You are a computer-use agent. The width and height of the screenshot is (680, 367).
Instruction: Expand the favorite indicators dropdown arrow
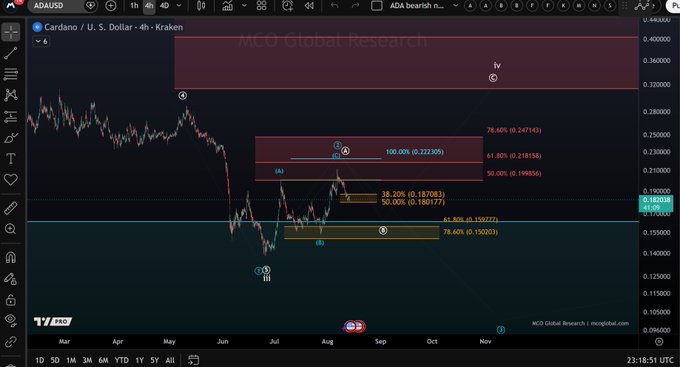(x=244, y=6)
